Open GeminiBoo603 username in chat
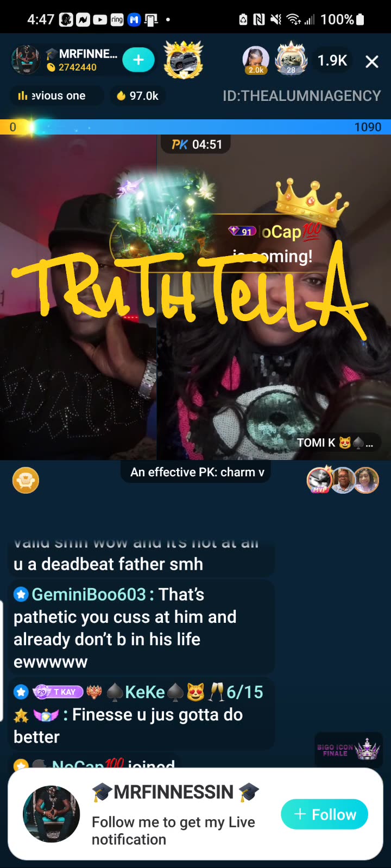The width and height of the screenshot is (391, 868). click(89, 595)
